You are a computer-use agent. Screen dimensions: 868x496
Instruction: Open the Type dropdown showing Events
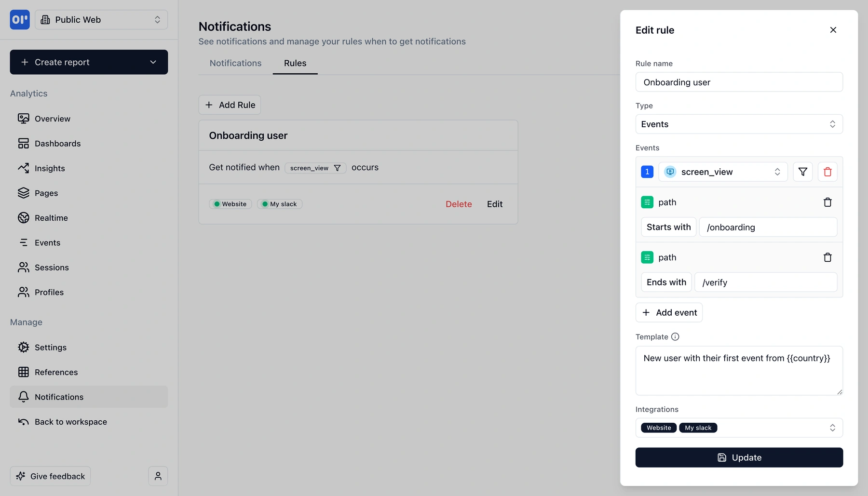pos(739,124)
